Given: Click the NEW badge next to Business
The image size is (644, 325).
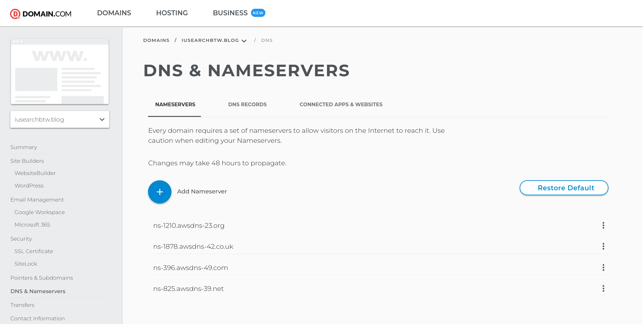Looking at the screenshot, I should (x=258, y=13).
